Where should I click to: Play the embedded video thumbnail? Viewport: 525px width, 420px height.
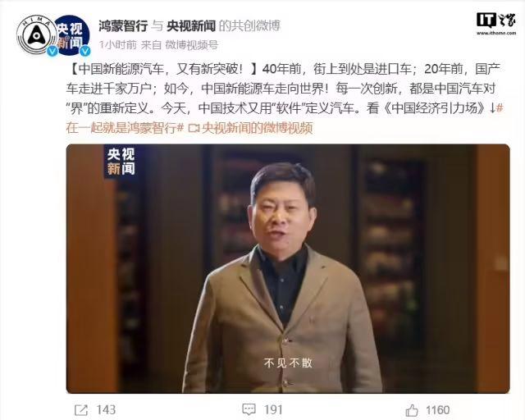[288, 268]
